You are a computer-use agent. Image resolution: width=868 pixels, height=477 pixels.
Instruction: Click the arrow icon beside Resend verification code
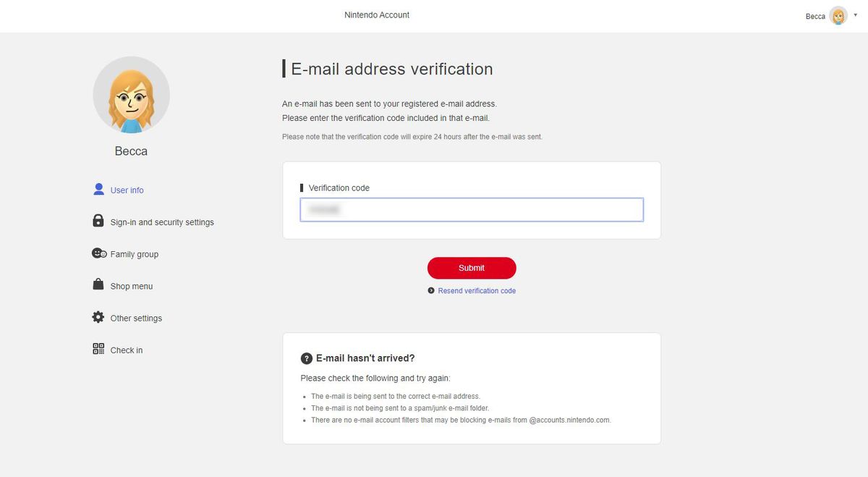coord(431,290)
